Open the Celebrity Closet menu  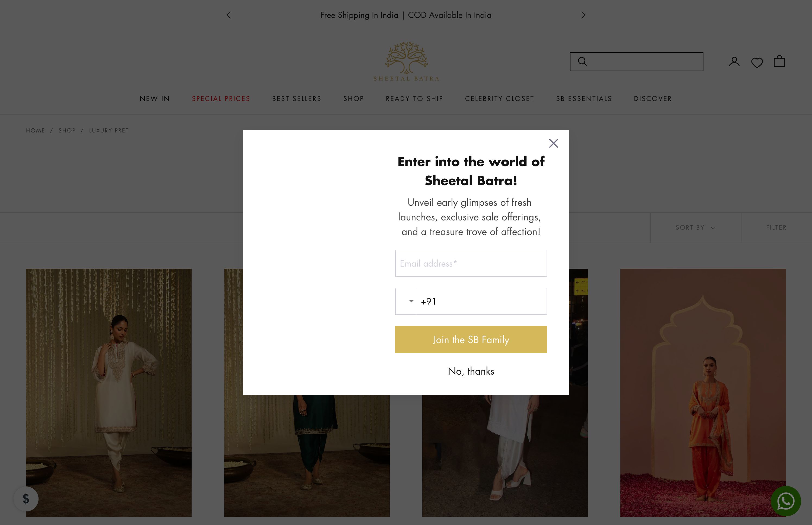[x=499, y=99]
